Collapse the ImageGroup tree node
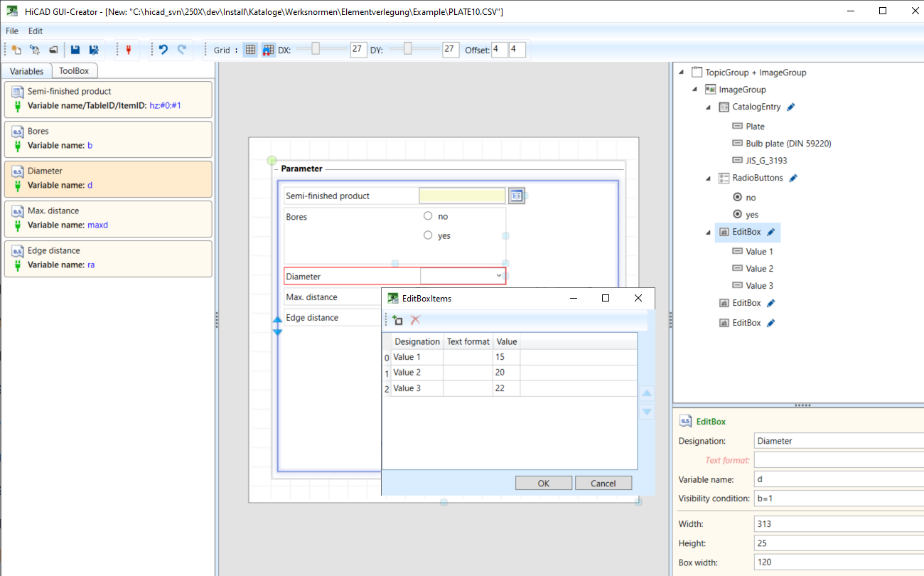This screenshot has width=924, height=576. tap(694, 90)
